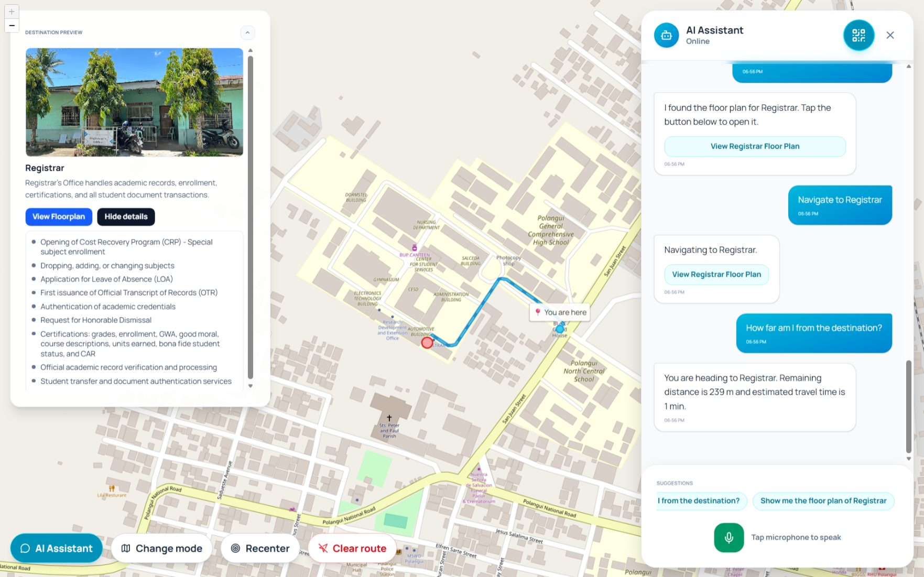Screen dimensions: 924x577
Task: Click the View Floorplan button
Action: coord(59,216)
